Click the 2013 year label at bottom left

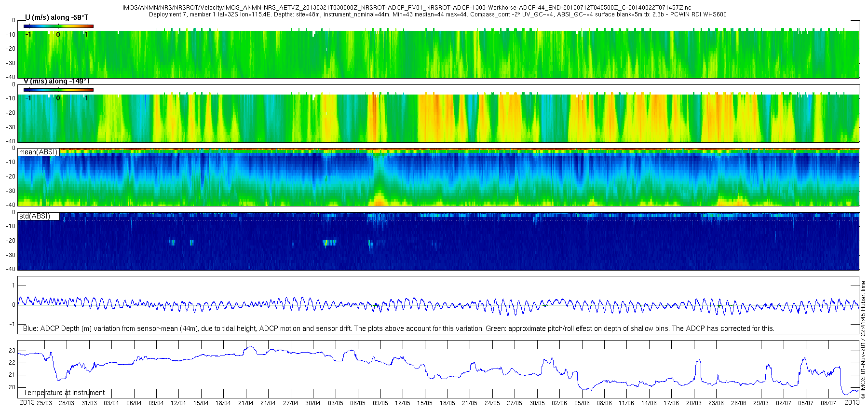pyautogui.click(x=27, y=402)
